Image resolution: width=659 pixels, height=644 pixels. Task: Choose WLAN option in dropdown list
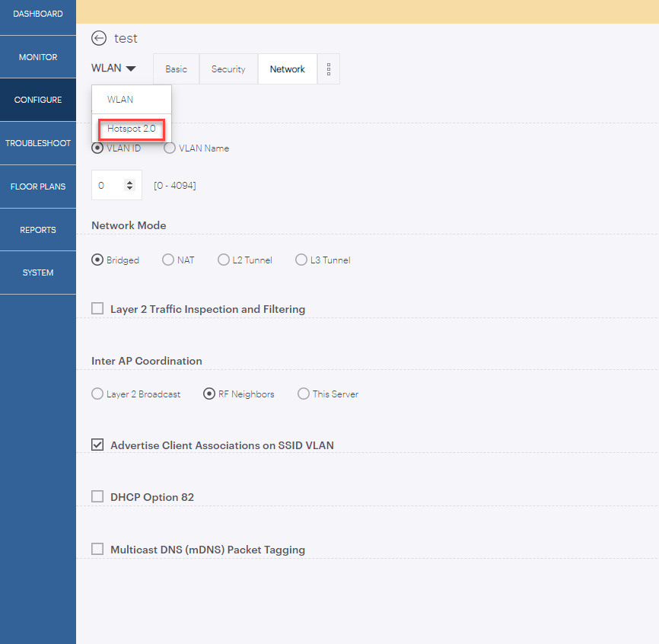pos(120,100)
